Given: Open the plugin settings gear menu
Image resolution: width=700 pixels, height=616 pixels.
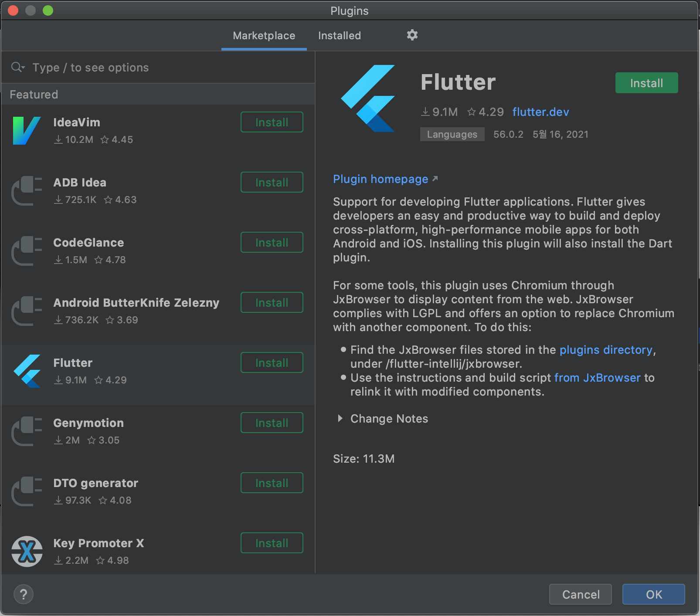Looking at the screenshot, I should (412, 35).
